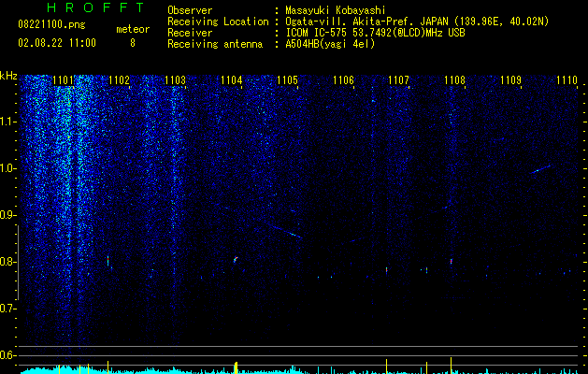Click the 1.1 frequency axis label

pos(7,122)
